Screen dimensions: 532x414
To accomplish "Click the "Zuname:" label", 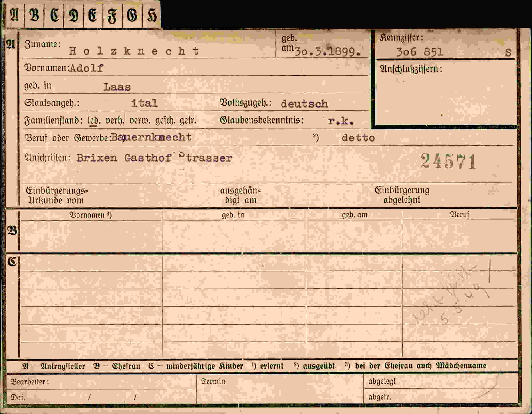I will (x=43, y=44).
